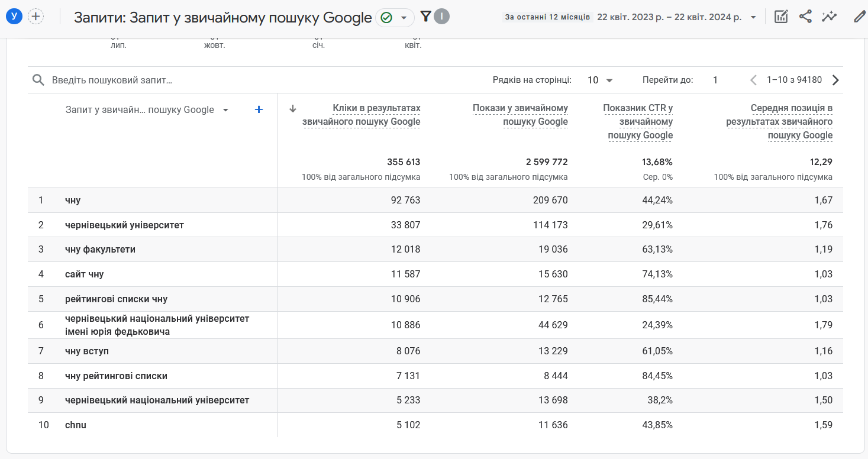Change rows per page from 10
Image resolution: width=868 pixels, height=459 pixels.
[x=600, y=80]
